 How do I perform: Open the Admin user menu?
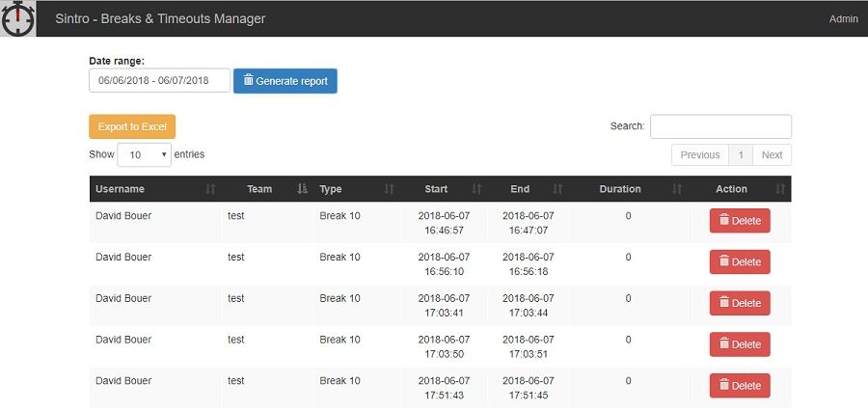pos(843,19)
